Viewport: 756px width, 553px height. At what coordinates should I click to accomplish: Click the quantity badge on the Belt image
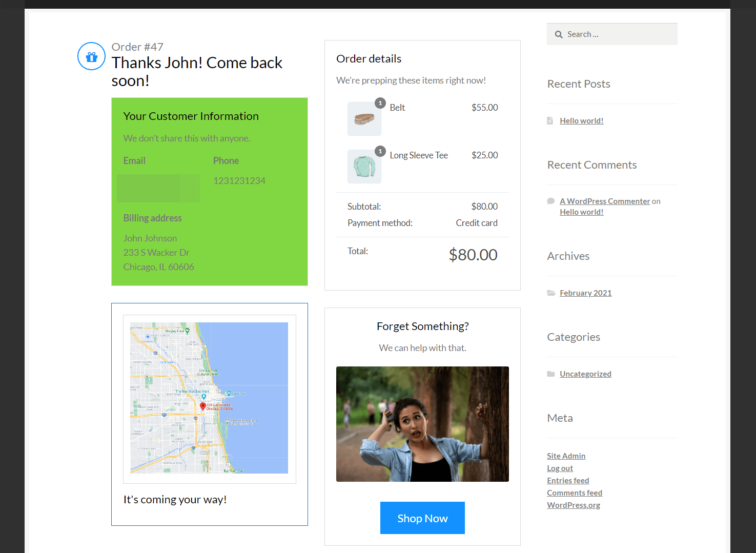[x=380, y=103]
